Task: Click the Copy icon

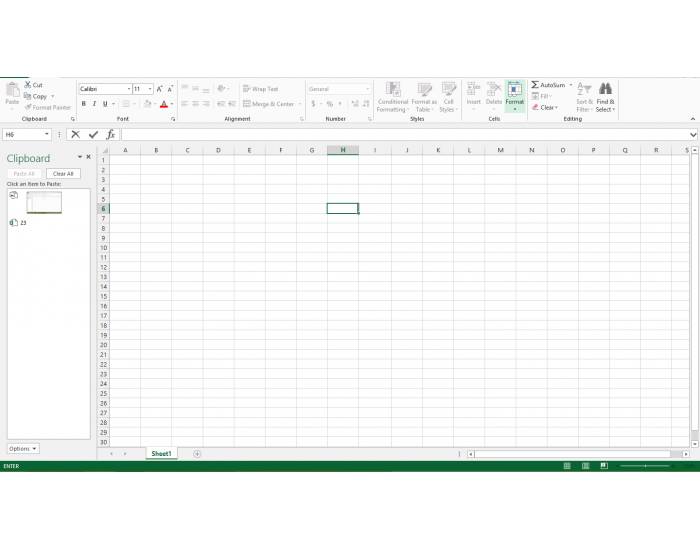Action: click(28, 96)
